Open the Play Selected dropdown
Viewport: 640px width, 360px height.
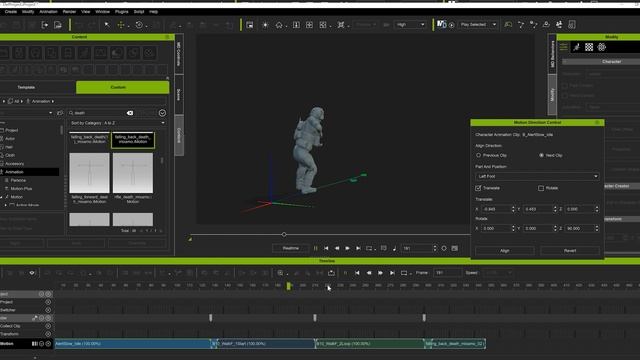478,25
